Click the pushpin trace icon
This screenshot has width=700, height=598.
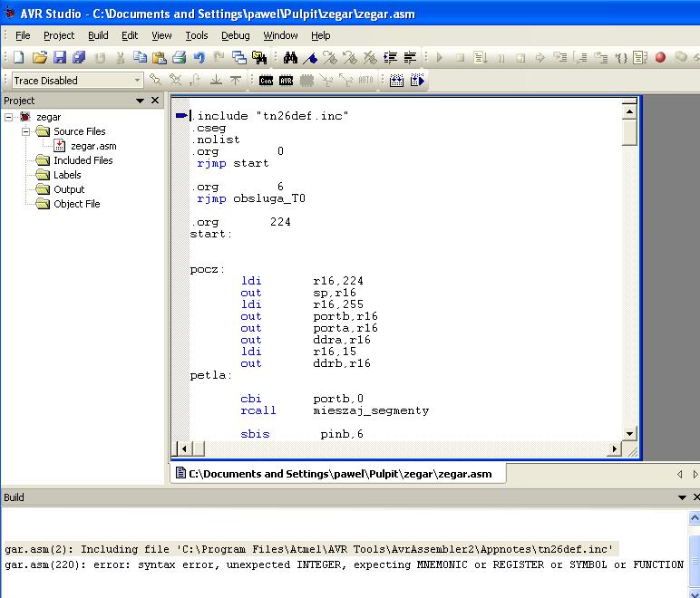(x=155, y=81)
